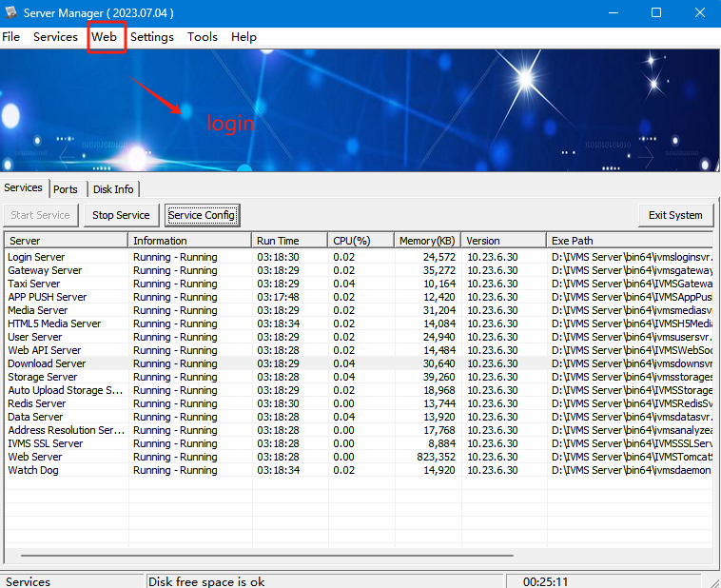
Task: Sort by the CPU(%) column header
Action: coord(360,241)
